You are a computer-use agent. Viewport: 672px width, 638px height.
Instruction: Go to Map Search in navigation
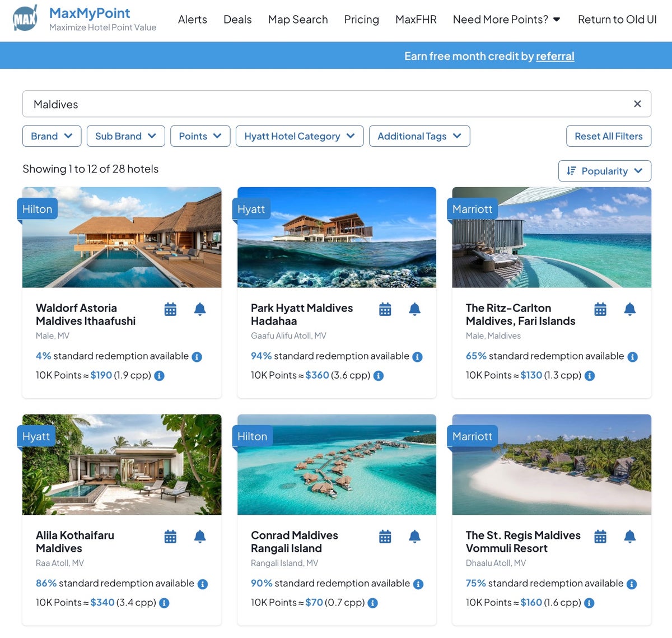pyautogui.click(x=298, y=20)
